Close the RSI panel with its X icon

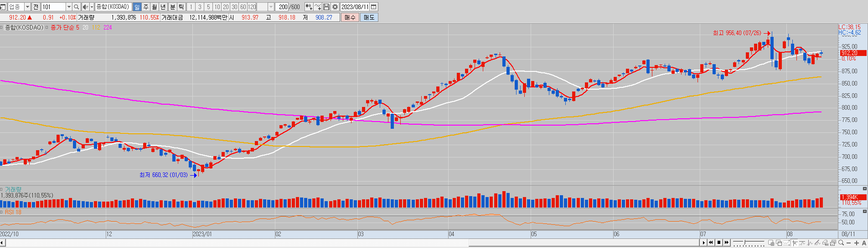click(864, 212)
